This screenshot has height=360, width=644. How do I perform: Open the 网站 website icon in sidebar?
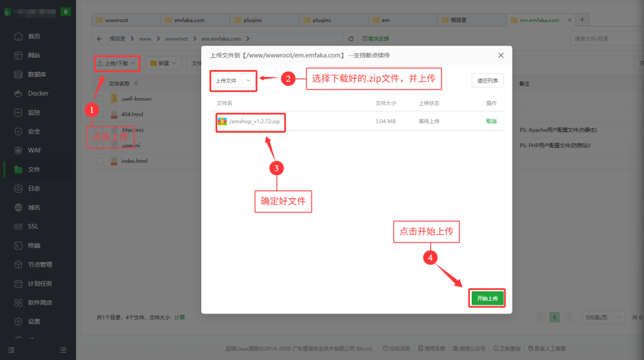click(x=18, y=55)
